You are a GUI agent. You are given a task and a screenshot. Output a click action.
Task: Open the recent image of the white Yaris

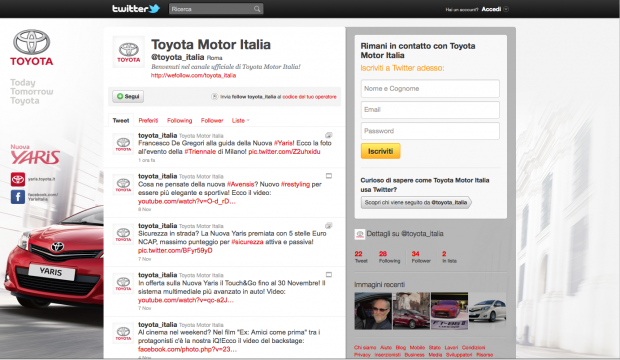(x=488, y=311)
